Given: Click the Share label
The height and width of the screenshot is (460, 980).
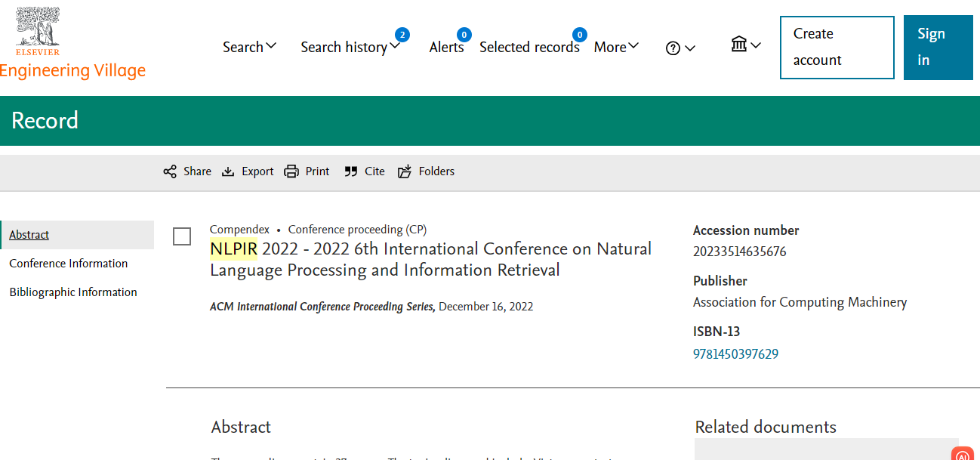Looking at the screenshot, I should click(198, 171).
